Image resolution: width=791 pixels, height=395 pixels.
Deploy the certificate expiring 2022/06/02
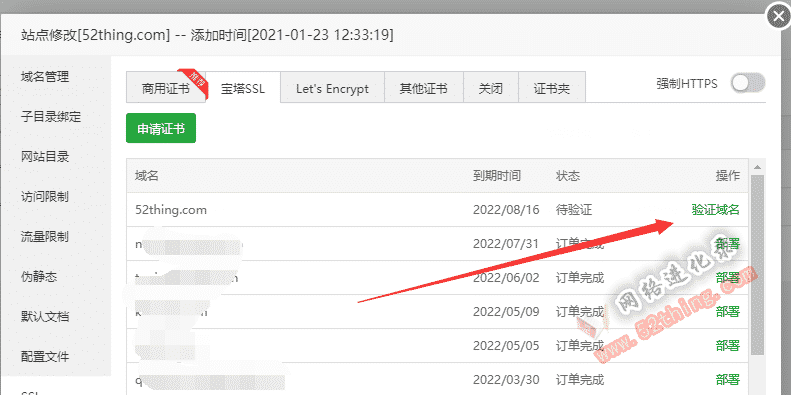[x=727, y=278]
